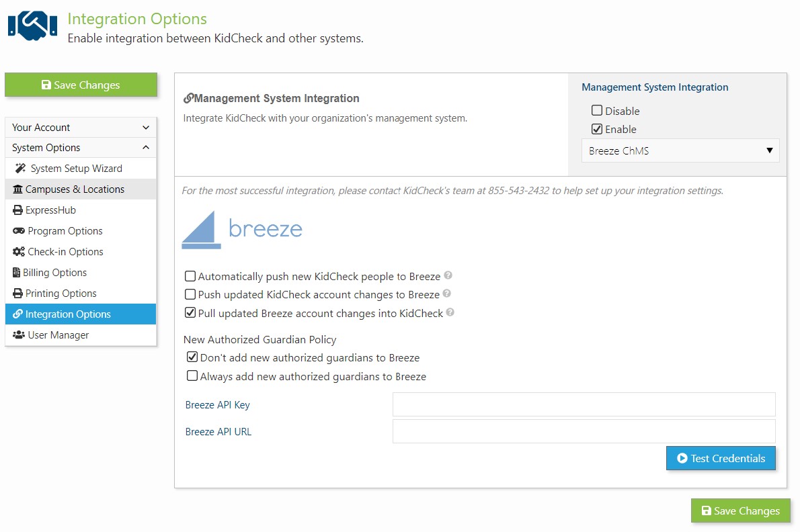Click the Integration Options page title
The width and height of the screenshot is (800, 532).
(137, 19)
